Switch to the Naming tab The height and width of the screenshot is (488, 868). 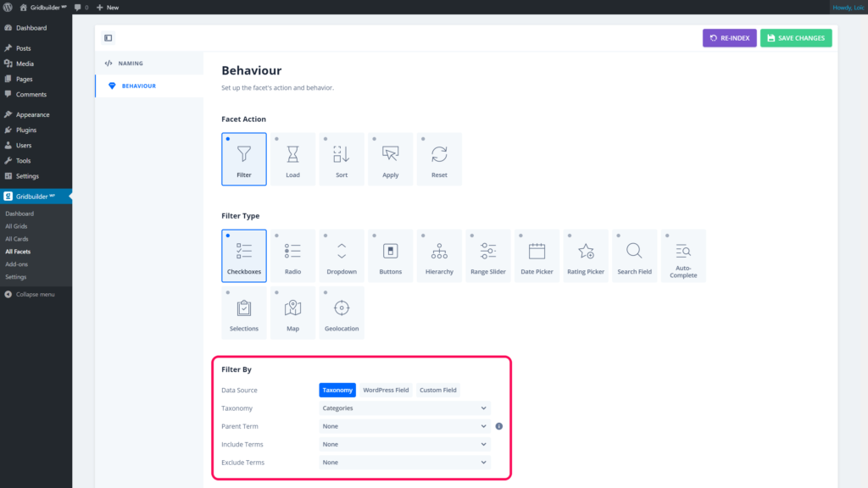[149, 64]
